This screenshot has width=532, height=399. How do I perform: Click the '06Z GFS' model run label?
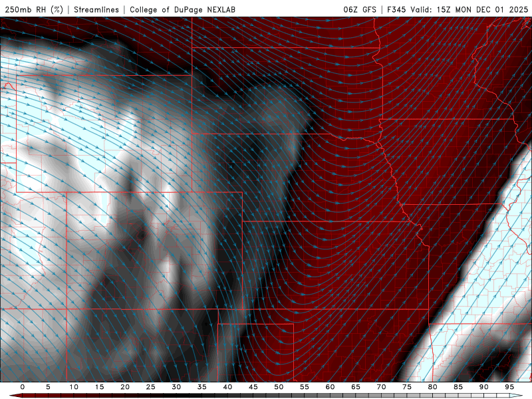pyautogui.click(x=360, y=9)
